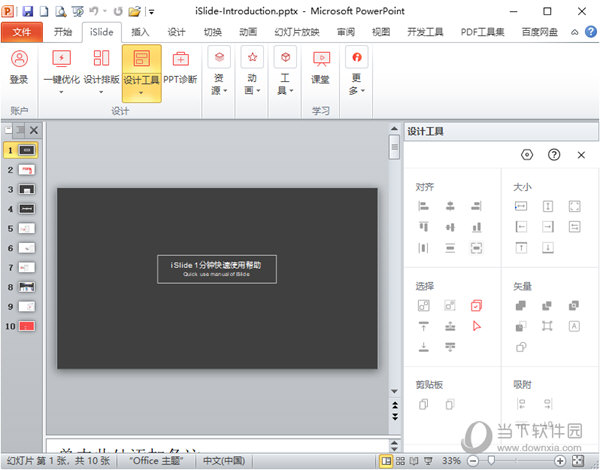
Task: Switch to Normal view in status bar
Action: (x=386, y=460)
